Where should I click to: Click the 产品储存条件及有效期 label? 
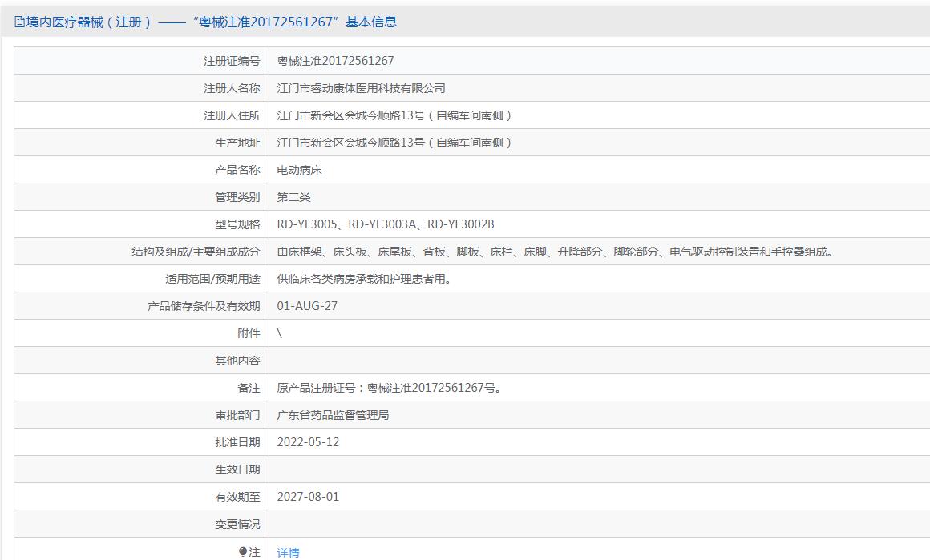point(204,306)
